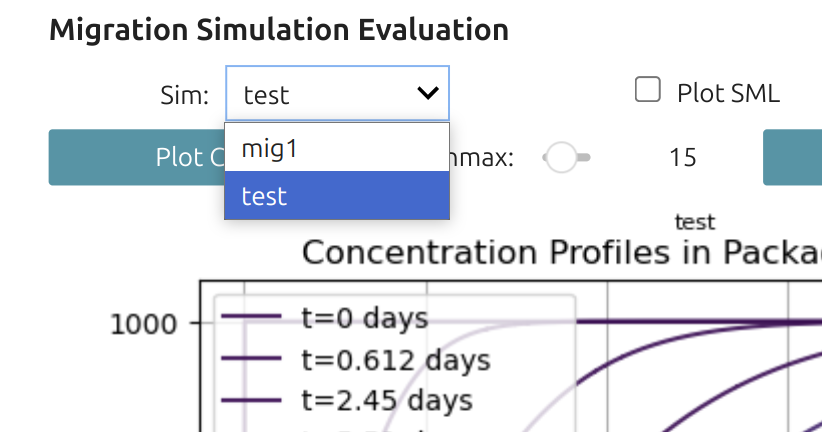The height and width of the screenshot is (432, 822).
Task: Click the nmax slider track end
Action: pyautogui.click(x=586, y=157)
